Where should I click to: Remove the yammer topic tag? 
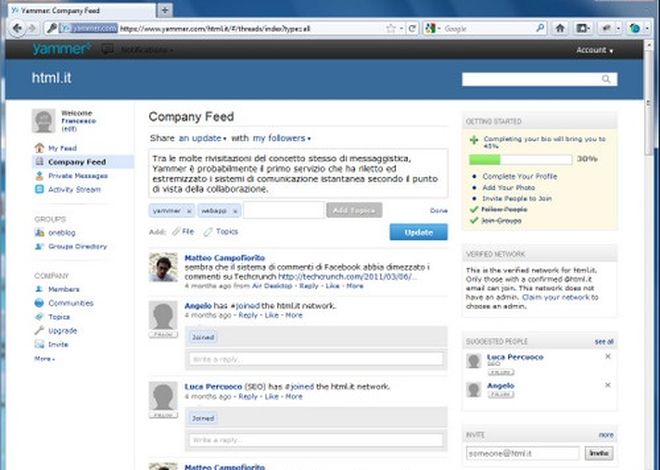(x=189, y=211)
